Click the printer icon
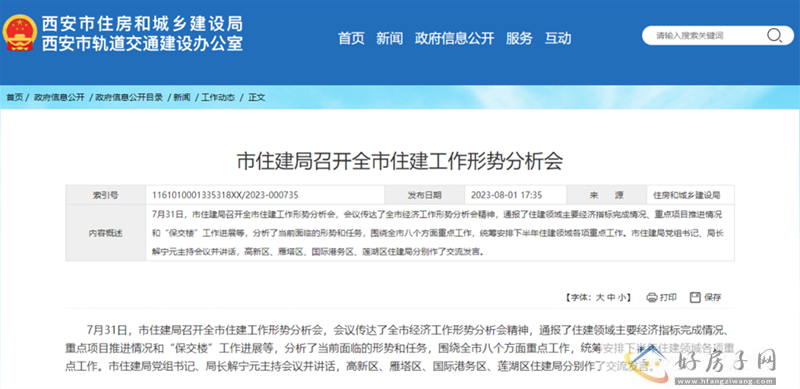Image resolution: width=800 pixels, height=389 pixels. (x=652, y=297)
